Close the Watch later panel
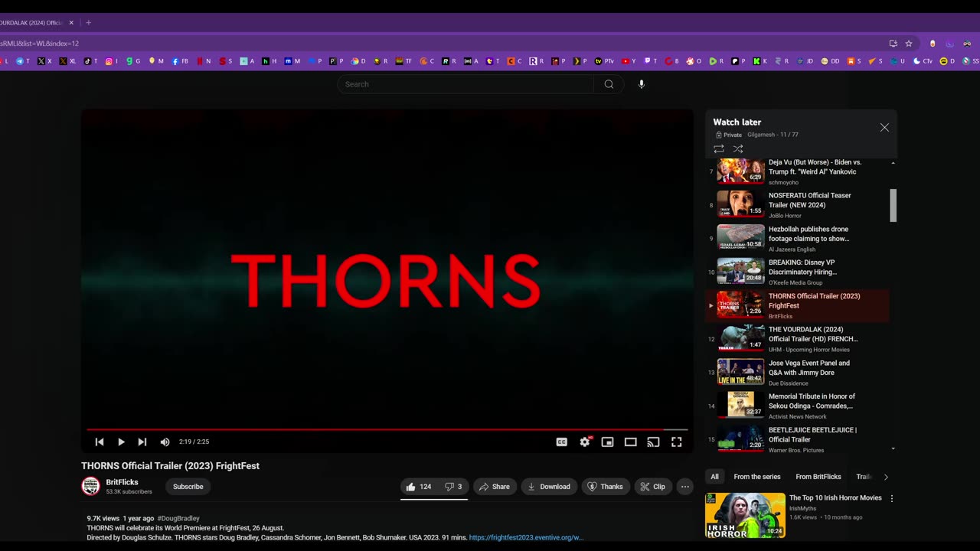This screenshot has width=980, height=551. click(x=884, y=128)
